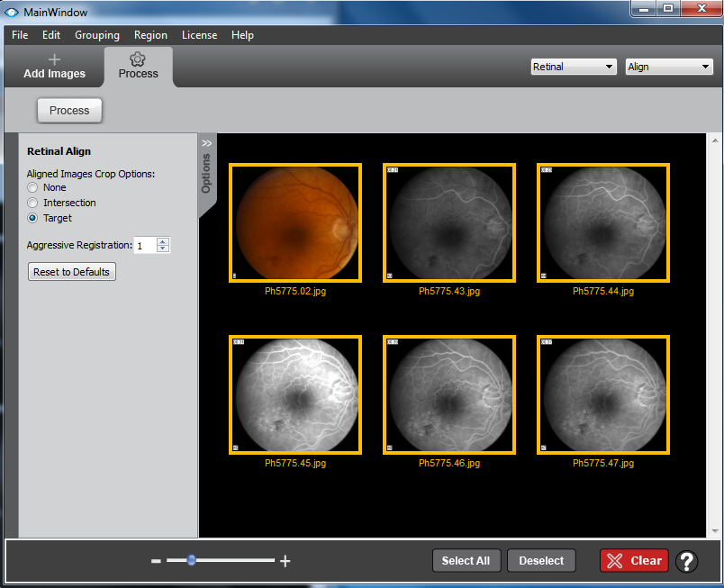This screenshot has height=588, width=724.
Task: Select thumbnail Ph5775.45.jpg
Action: pyautogui.click(x=295, y=394)
